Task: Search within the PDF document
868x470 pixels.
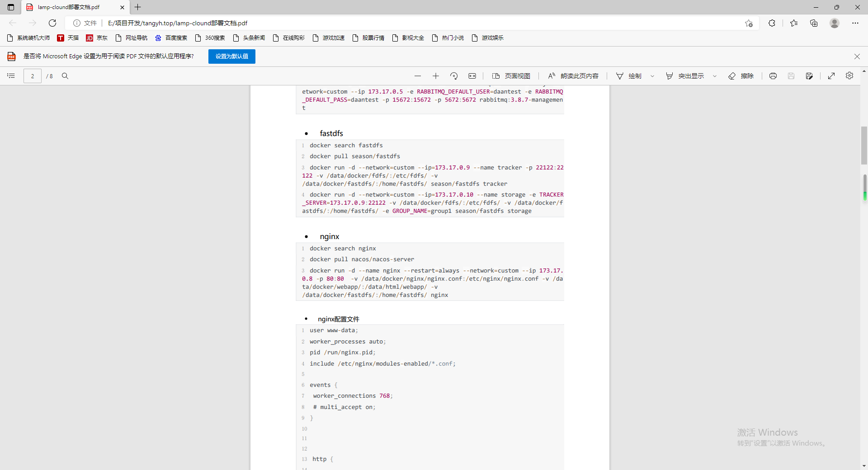Action: 65,76
